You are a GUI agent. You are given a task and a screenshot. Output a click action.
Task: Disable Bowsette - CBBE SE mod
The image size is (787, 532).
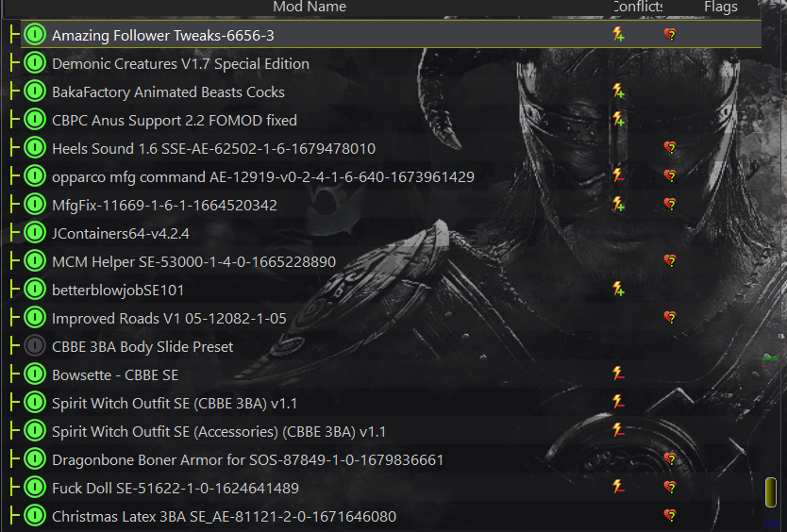coord(35,374)
